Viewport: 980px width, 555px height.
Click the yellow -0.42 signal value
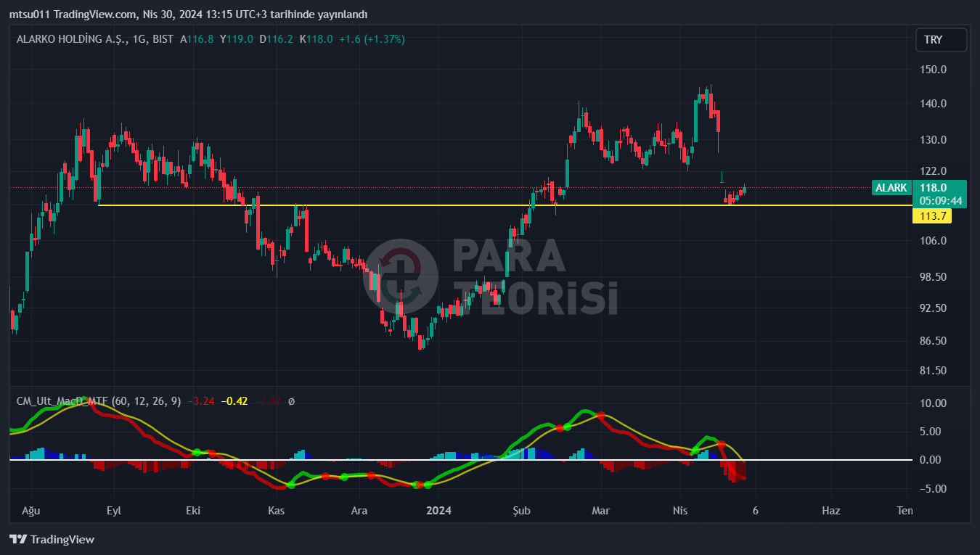(234, 400)
